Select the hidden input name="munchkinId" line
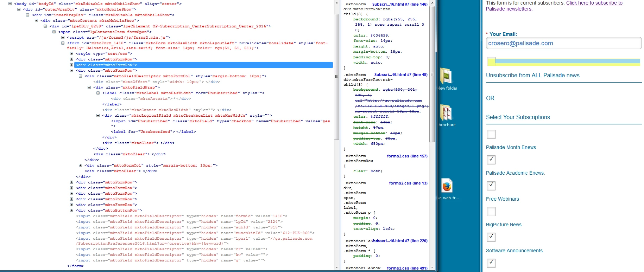The width and height of the screenshot is (644, 272). coord(195,233)
